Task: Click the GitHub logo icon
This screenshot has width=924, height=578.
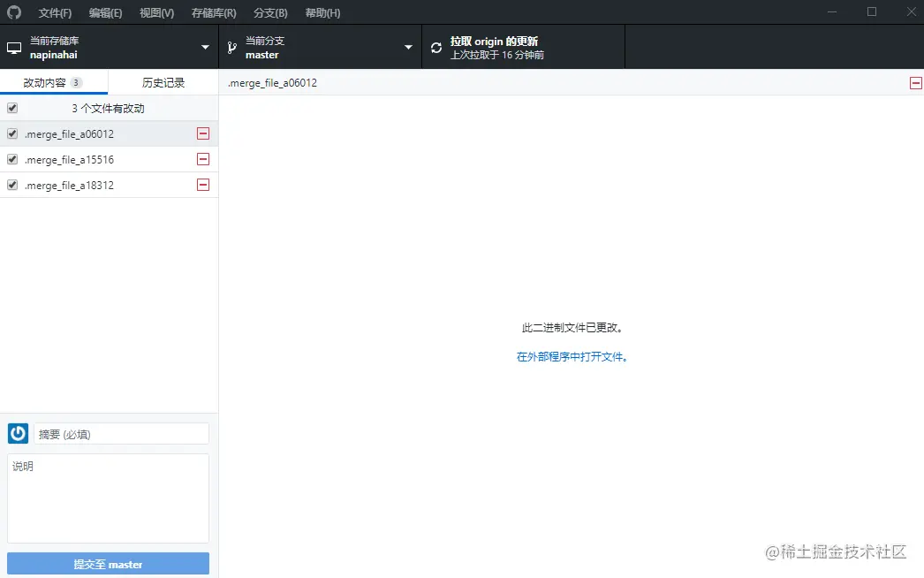Action: pyautogui.click(x=13, y=12)
